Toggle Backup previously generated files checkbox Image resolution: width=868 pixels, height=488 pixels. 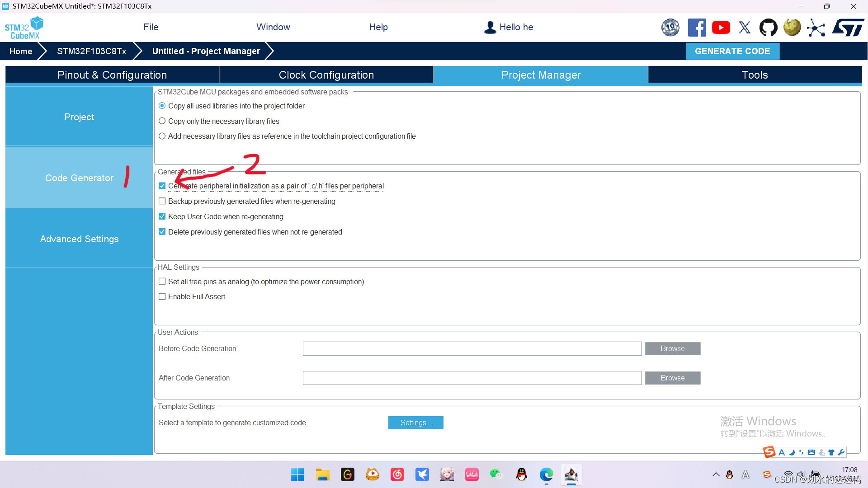[162, 201]
